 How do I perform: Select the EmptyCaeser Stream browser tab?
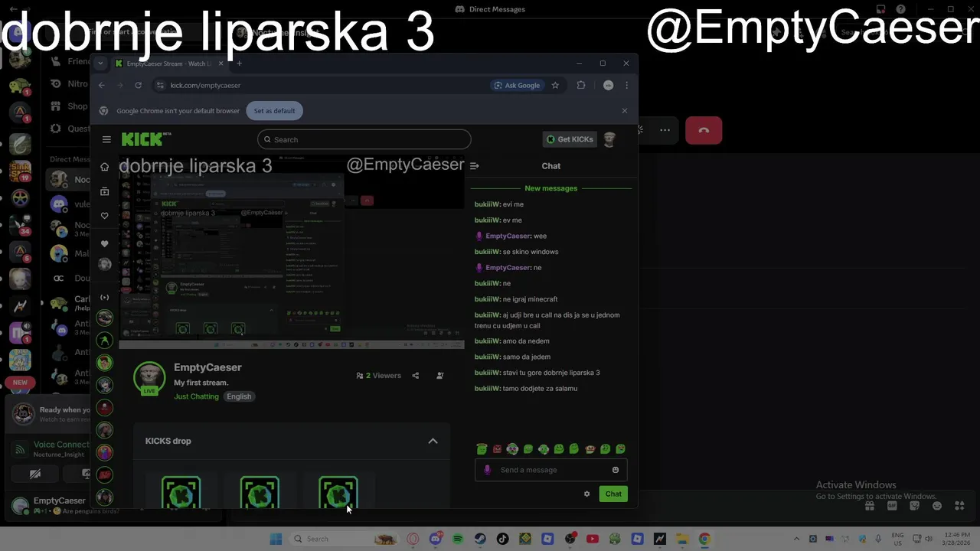(x=170, y=64)
